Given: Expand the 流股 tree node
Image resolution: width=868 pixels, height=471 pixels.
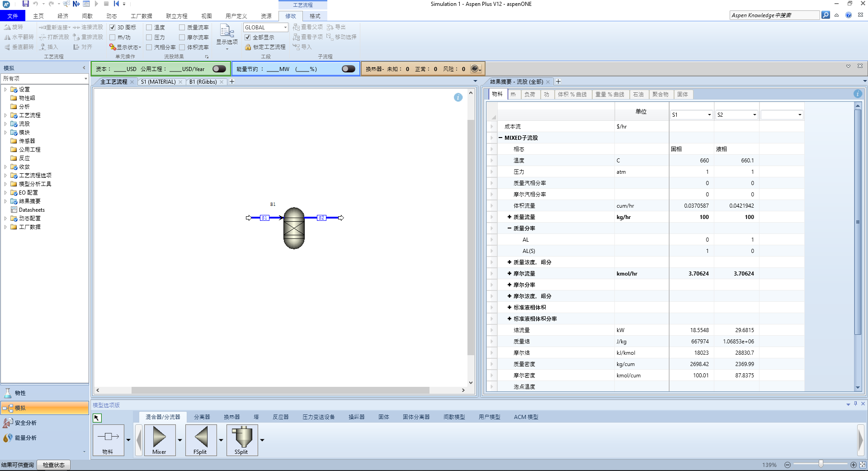Looking at the screenshot, I should point(5,124).
